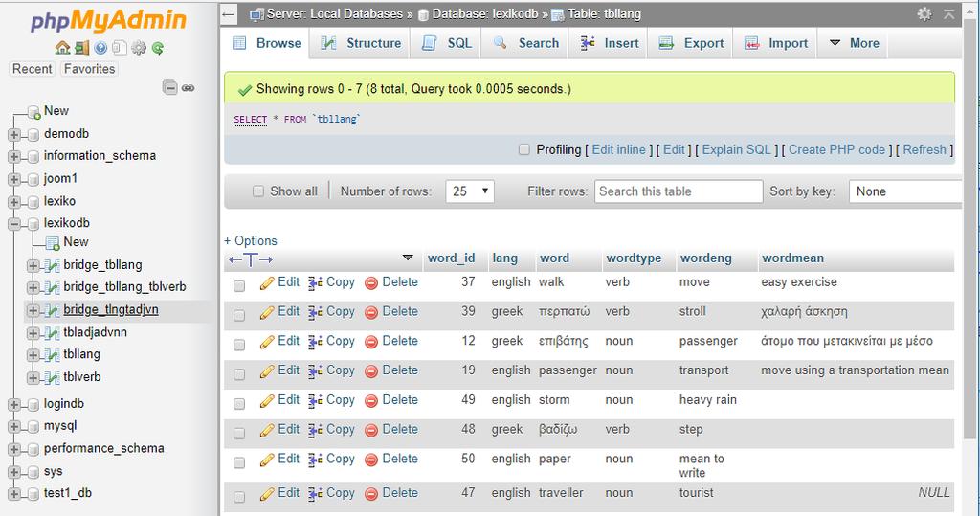Click the full texts toggle arrows icon
Viewport: 980px width, 516px height.
[x=250, y=259]
